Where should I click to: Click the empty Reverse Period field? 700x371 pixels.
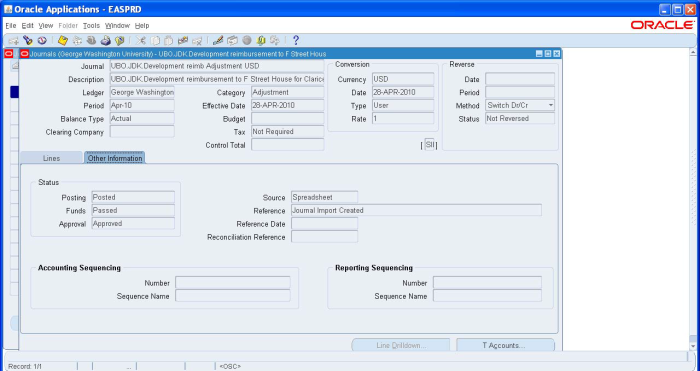[x=520, y=92]
